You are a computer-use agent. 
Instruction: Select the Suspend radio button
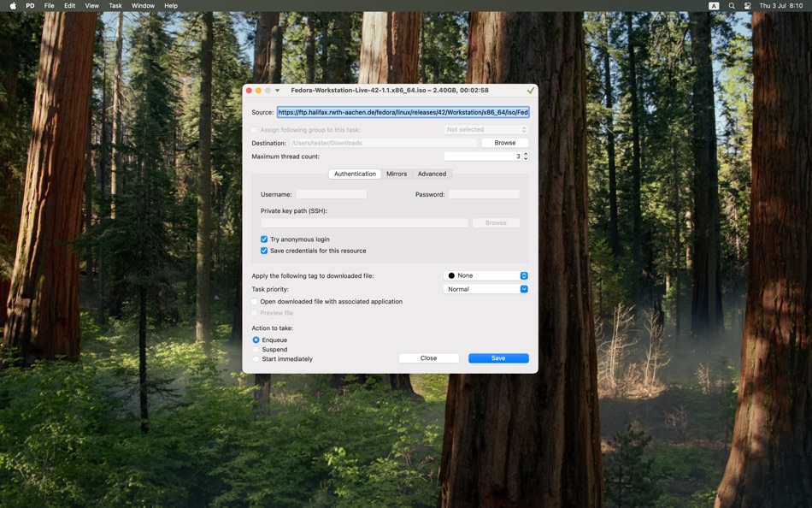256,350
